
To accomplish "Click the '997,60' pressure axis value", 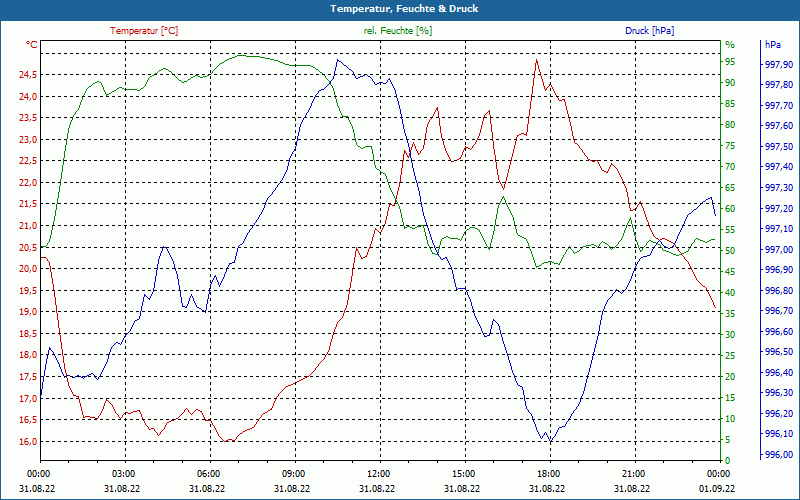I will pyautogui.click(x=779, y=126).
